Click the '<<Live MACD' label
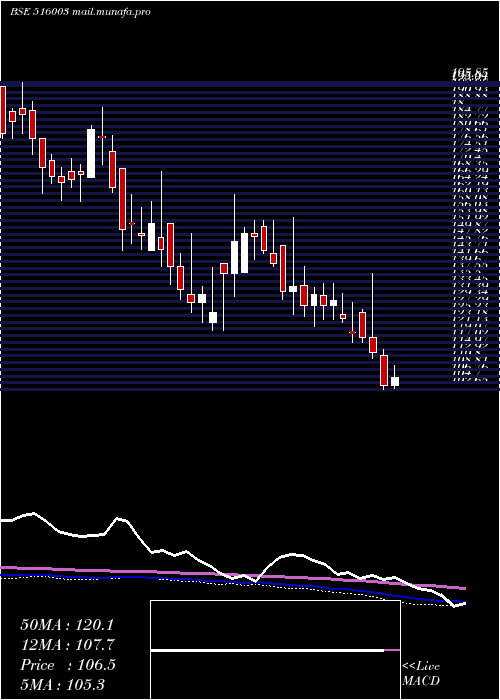Screen dimensions: 500x700 (421, 674)
